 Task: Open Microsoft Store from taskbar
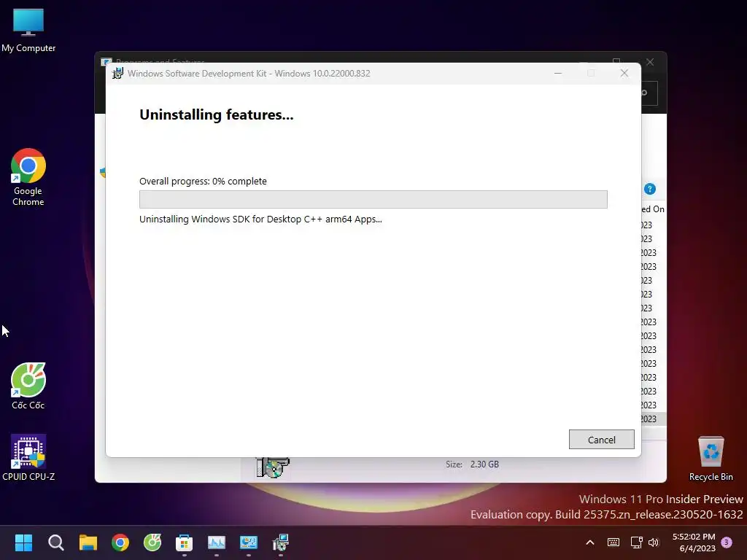(x=184, y=542)
